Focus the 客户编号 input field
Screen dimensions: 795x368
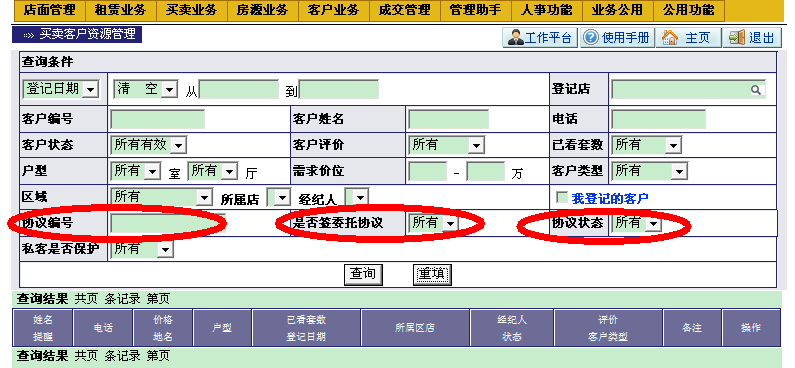(x=158, y=119)
